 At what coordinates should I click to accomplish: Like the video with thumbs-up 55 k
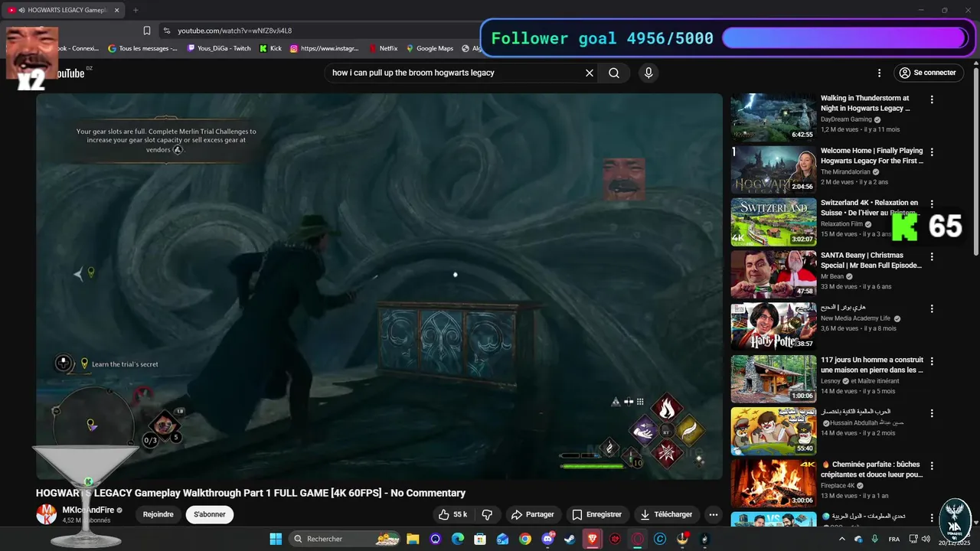tap(452, 514)
